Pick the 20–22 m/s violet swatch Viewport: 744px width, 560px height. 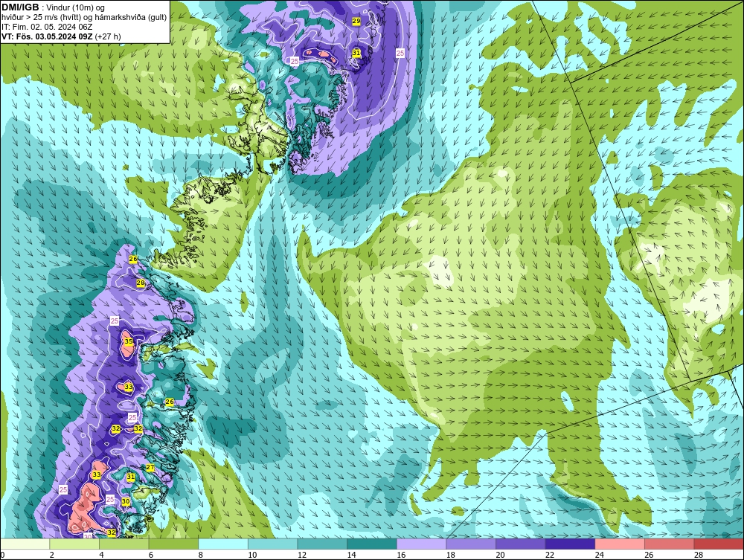(x=521, y=544)
